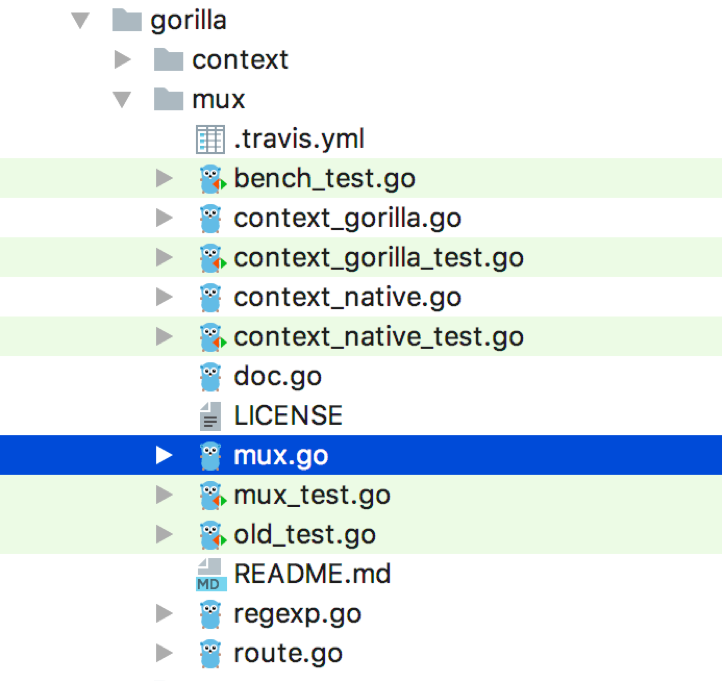
Task: Click the LICENSE text file icon
Action: 210,416
